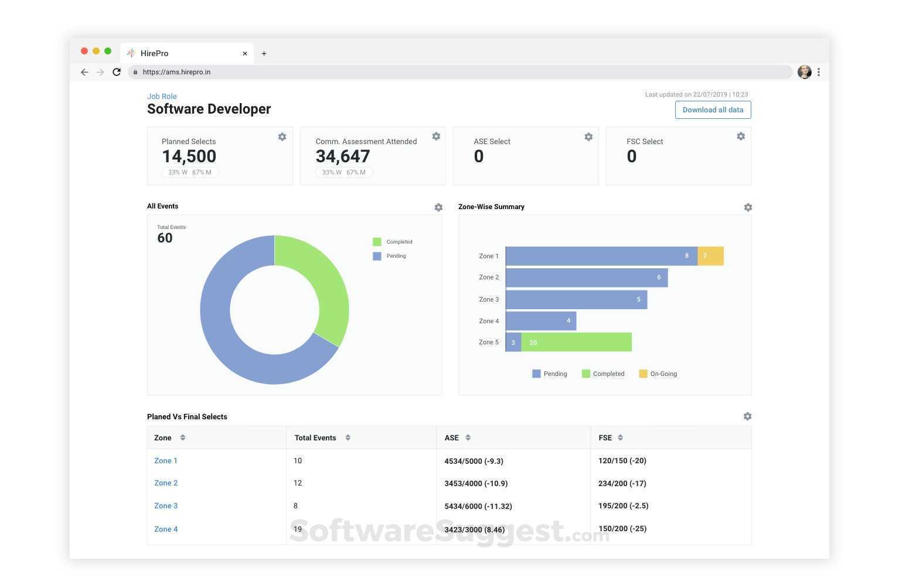
Task: Sort table by Total Events column arrows
Action: (x=348, y=437)
